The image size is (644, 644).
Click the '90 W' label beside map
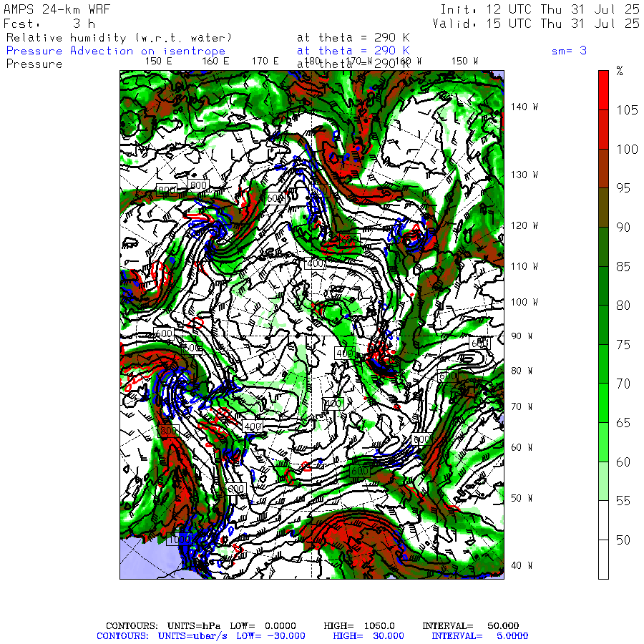522,336
